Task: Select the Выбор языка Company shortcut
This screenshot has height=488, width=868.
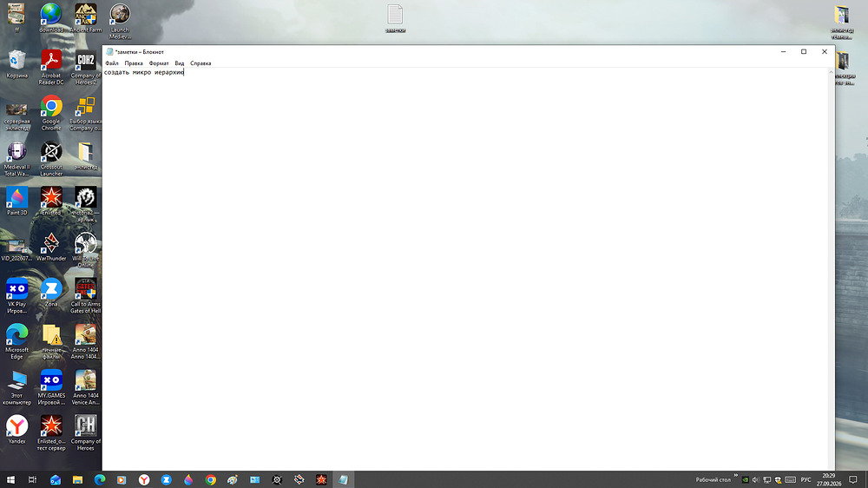Action: click(x=85, y=114)
